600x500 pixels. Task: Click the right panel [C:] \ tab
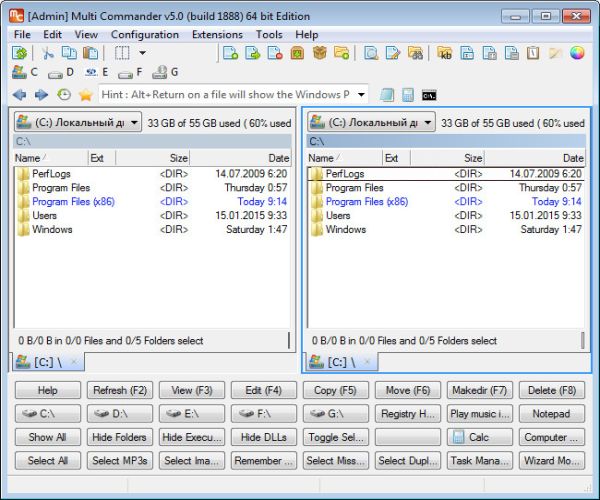(x=342, y=362)
